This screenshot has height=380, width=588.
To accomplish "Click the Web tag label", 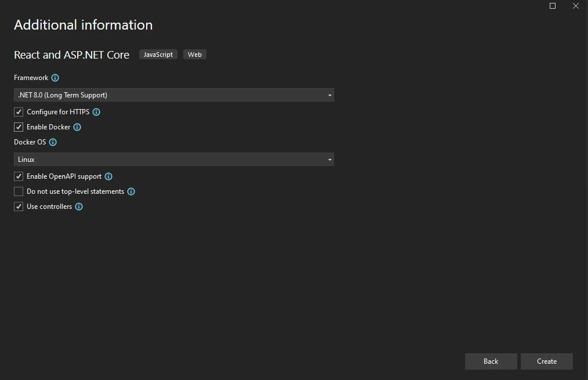I will 195,55.
